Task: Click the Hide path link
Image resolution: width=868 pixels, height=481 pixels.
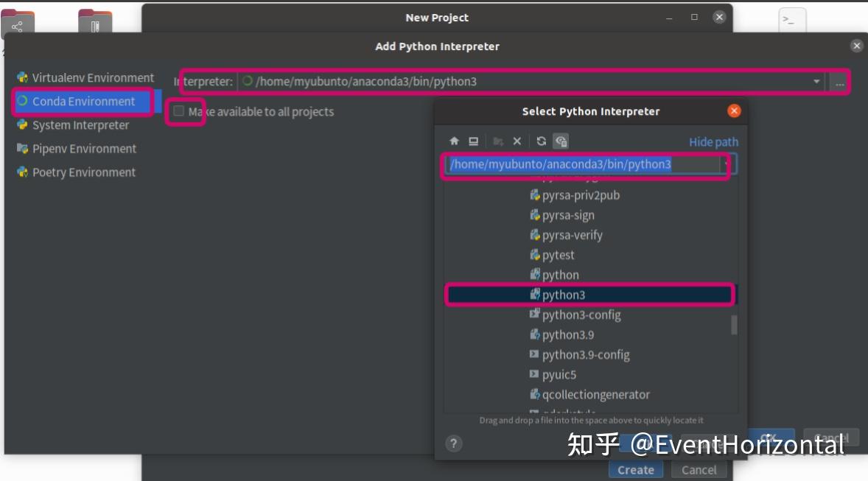Action: (x=713, y=141)
